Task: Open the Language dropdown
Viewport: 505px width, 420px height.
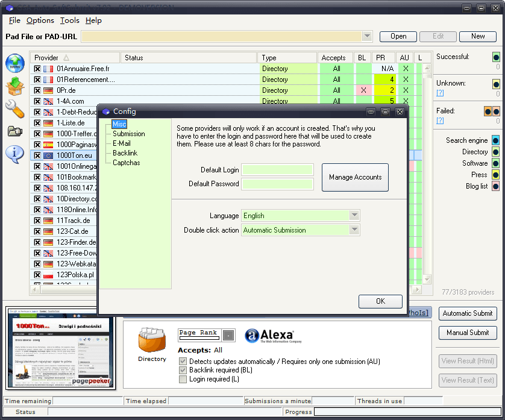Action: pyautogui.click(x=354, y=216)
